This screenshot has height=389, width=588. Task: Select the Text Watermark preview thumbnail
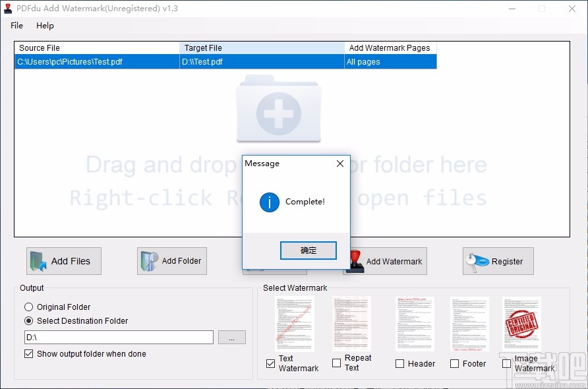tap(293, 323)
